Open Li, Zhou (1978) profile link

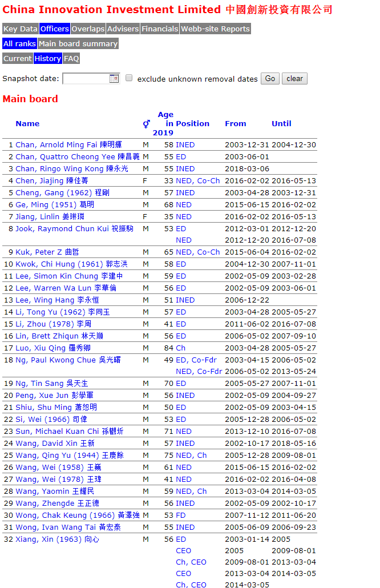coord(53,324)
